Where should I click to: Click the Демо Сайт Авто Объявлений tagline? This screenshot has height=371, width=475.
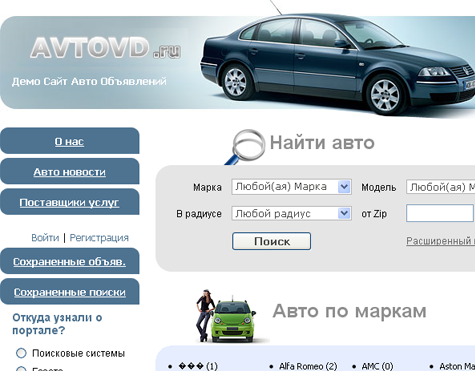(89, 81)
